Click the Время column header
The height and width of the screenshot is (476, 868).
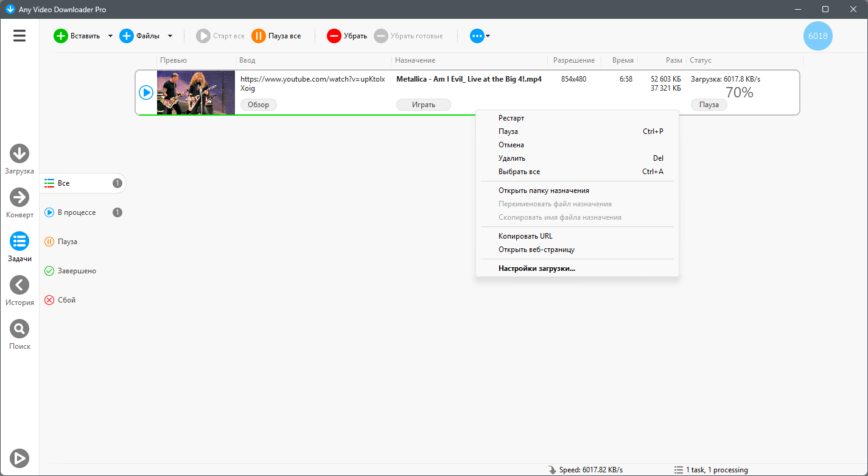[x=623, y=60]
